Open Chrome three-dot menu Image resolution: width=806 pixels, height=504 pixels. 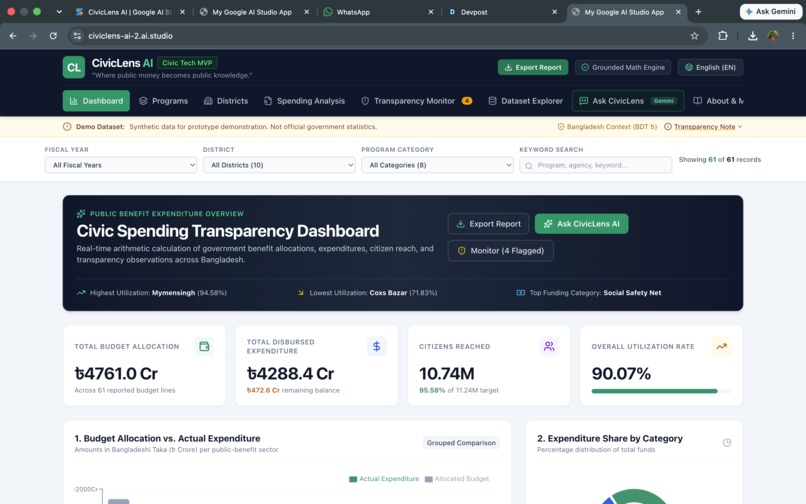pyautogui.click(x=793, y=35)
